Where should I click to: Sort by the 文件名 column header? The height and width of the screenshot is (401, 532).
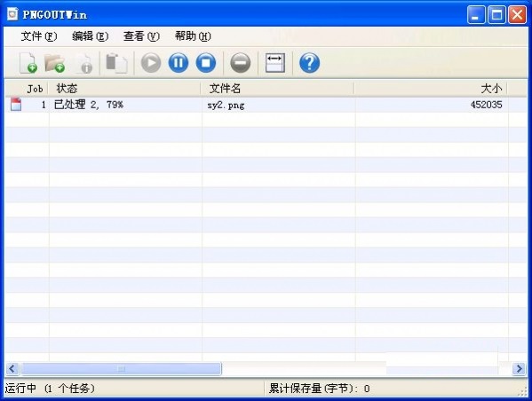[x=277, y=89]
